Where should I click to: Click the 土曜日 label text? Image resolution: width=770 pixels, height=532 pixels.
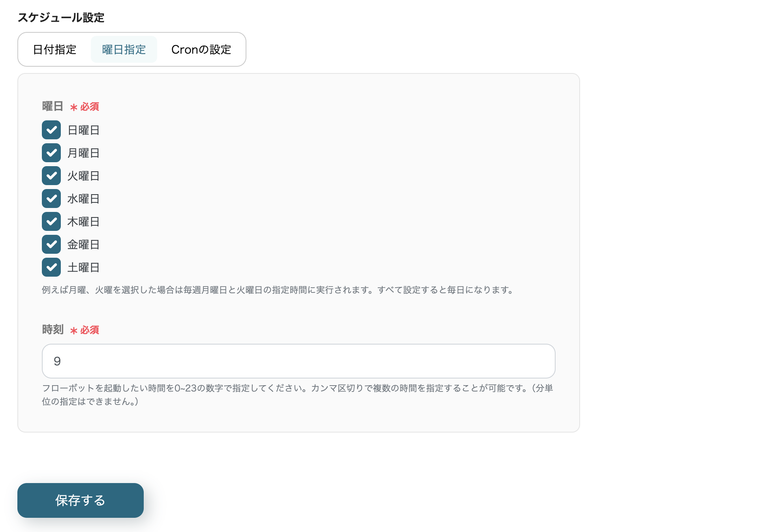click(x=83, y=268)
